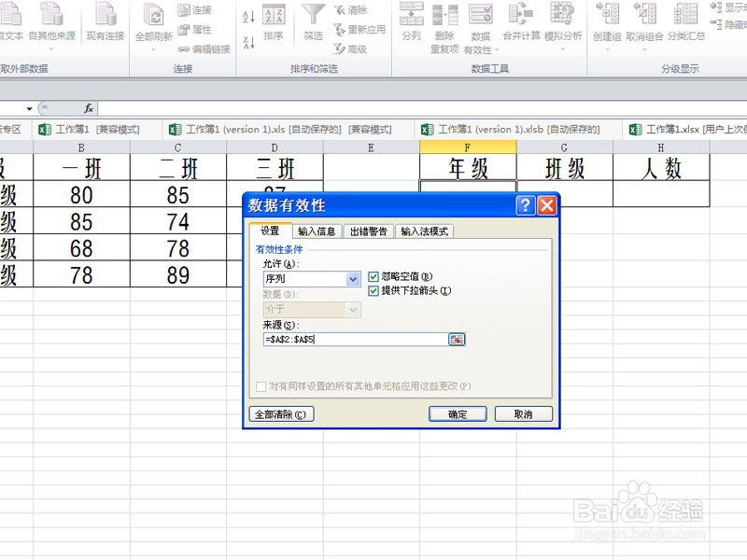Click the 插入函数 fx icon
The height and width of the screenshot is (560, 747).
tap(90, 107)
